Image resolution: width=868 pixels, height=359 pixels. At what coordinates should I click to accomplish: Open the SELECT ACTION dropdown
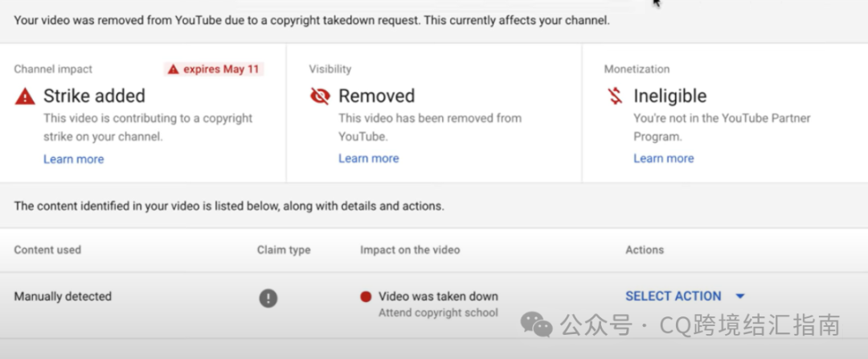coord(686,296)
